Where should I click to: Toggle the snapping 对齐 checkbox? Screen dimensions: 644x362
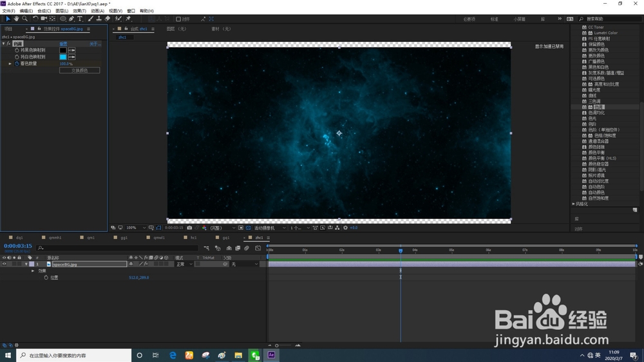178,19
